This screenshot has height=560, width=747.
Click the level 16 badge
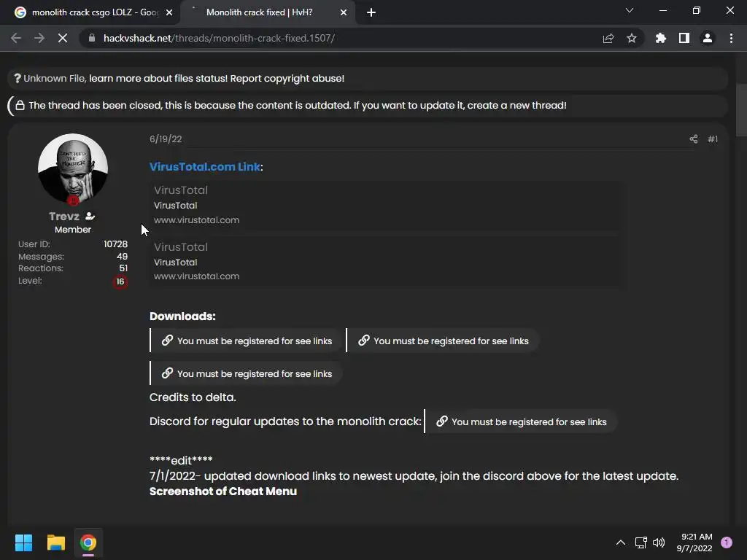(x=120, y=281)
